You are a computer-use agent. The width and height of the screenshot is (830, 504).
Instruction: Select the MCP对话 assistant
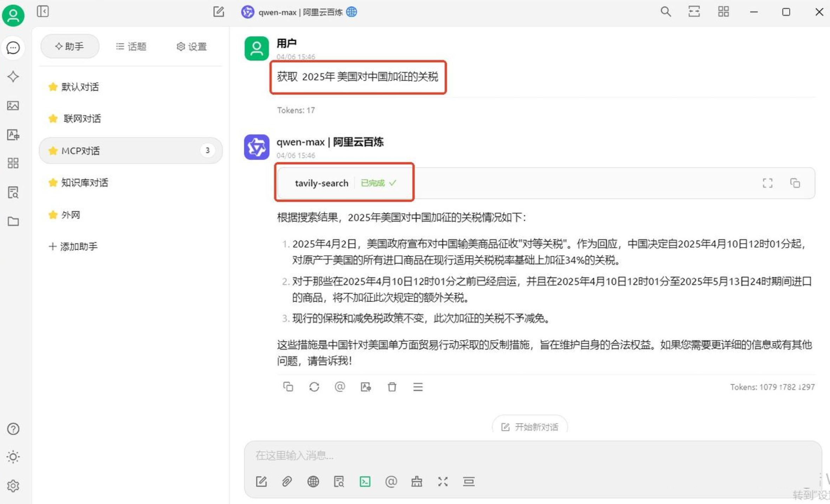coord(131,150)
